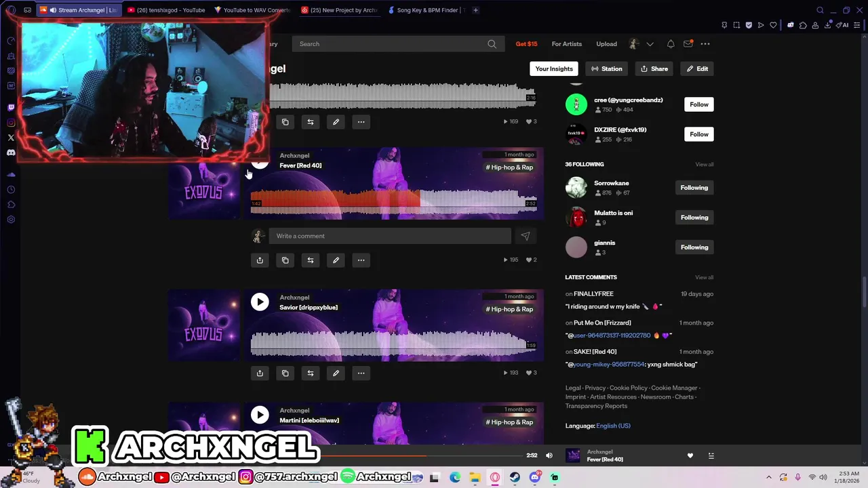Open Microsoft Edge from the taskbar
This screenshot has height=488, width=868.
[x=455, y=477]
